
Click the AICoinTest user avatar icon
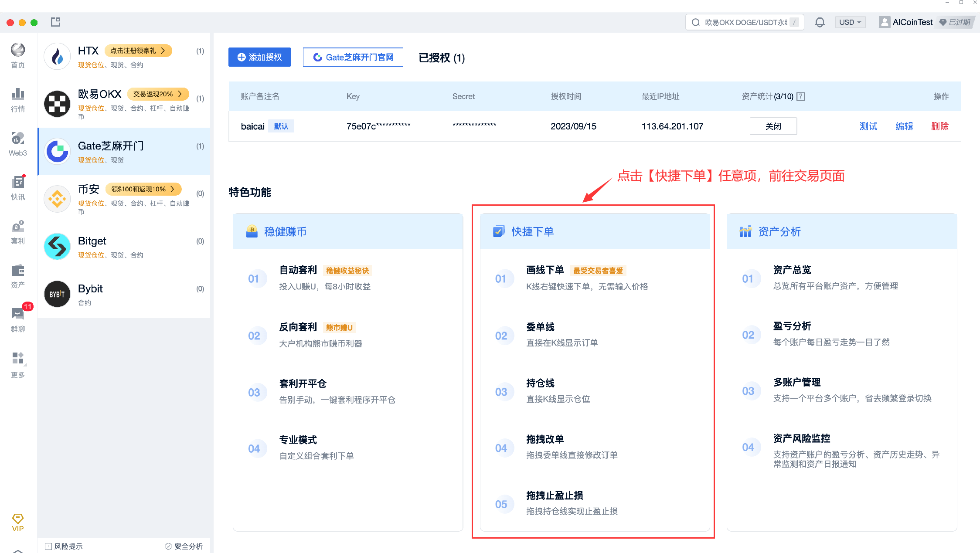pos(884,22)
